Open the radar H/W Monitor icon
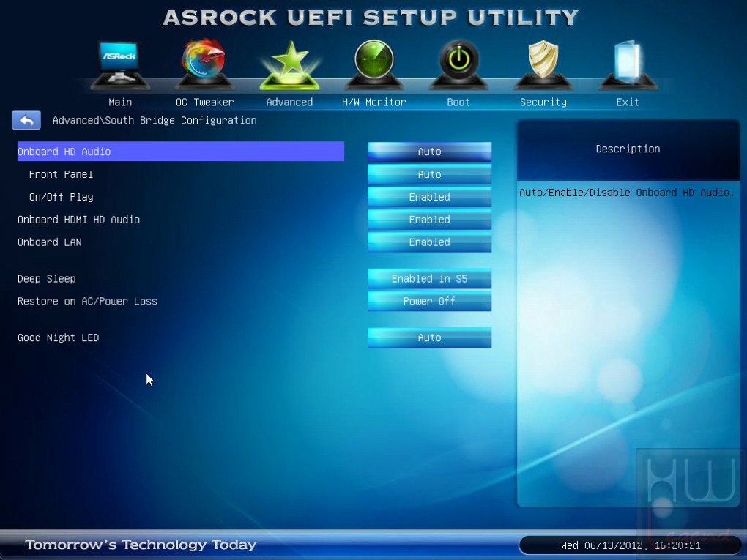The image size is (747, 560). point(374,64)
